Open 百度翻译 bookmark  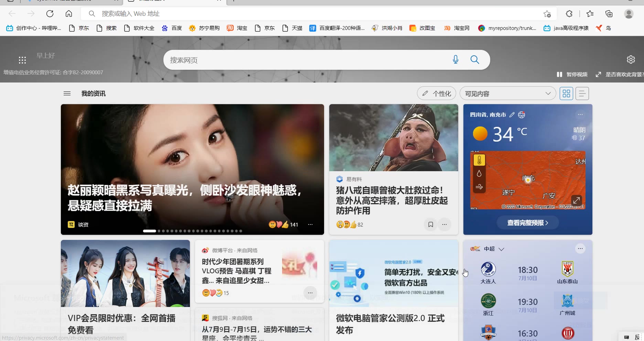tap(337, 28)
